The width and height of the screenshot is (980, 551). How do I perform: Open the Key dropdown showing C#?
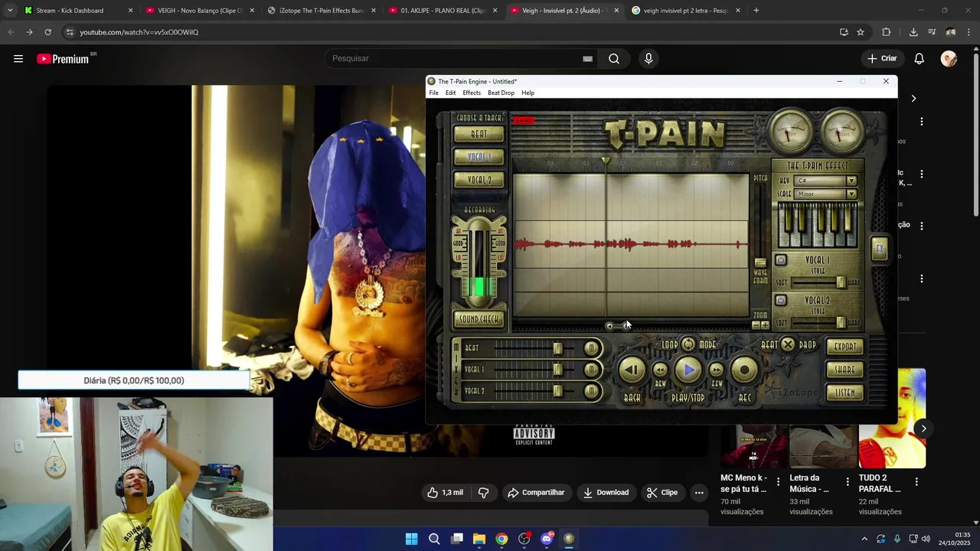[x=825, y=181]
